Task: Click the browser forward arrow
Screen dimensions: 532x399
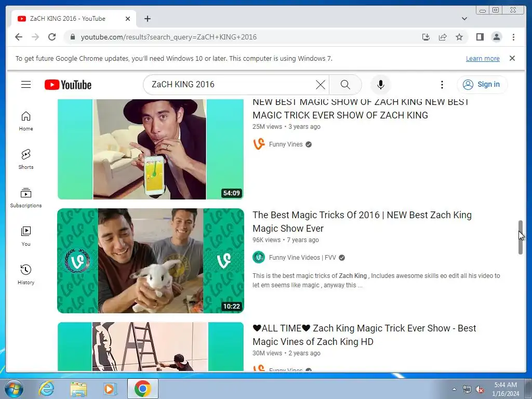Action: [x=35, y=37]
